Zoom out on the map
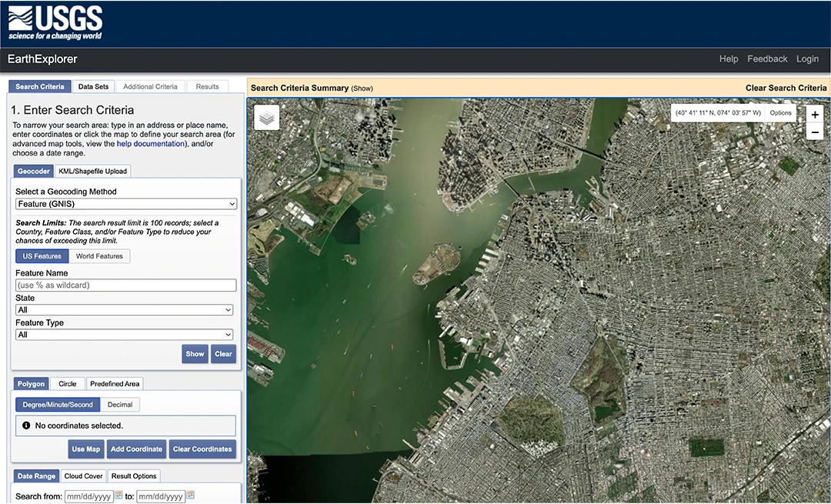831x504 pixels. [x=816, y=132]
